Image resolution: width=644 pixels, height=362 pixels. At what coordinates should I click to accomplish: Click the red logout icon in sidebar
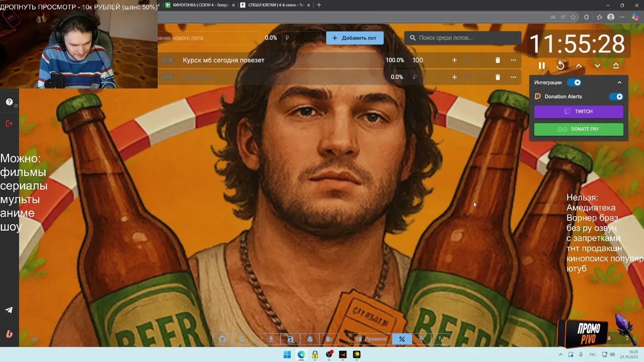point(9,123)
